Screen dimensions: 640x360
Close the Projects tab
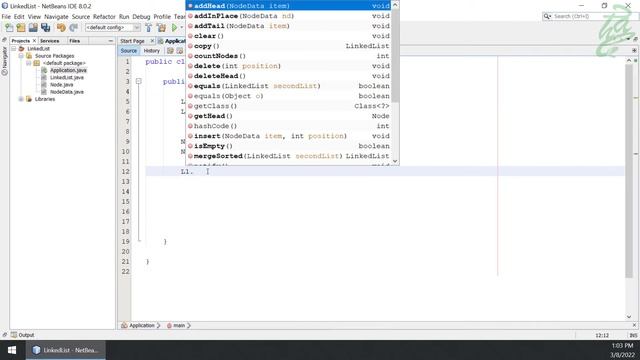pos(34,41)
